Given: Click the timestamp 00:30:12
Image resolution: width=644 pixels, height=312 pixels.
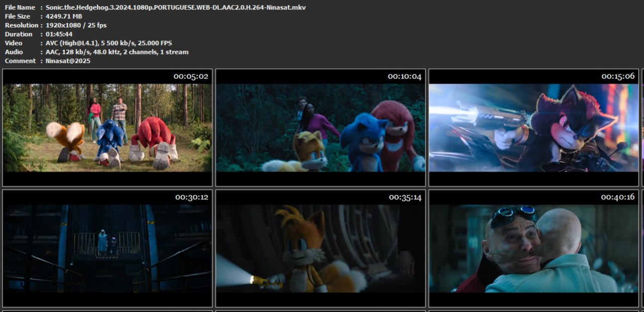Looking at the screenshot, I should pos(192,197).
